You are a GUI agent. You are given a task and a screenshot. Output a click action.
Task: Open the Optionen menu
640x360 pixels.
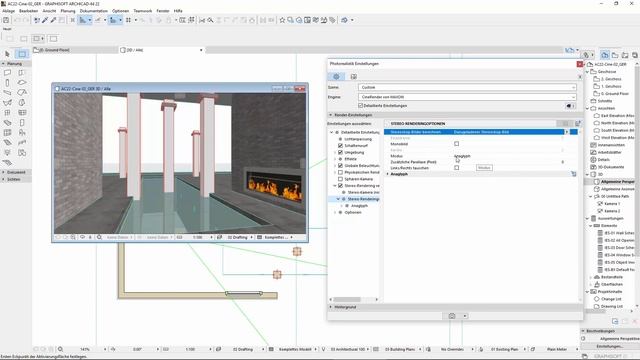120,11
